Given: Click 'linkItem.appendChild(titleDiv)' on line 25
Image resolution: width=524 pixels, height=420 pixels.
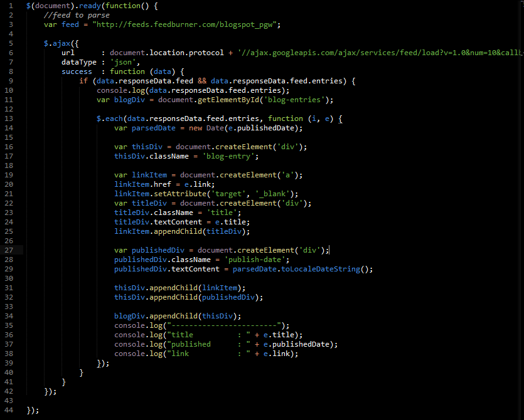Looking at the screenshot, I should (x=179, y=231).
